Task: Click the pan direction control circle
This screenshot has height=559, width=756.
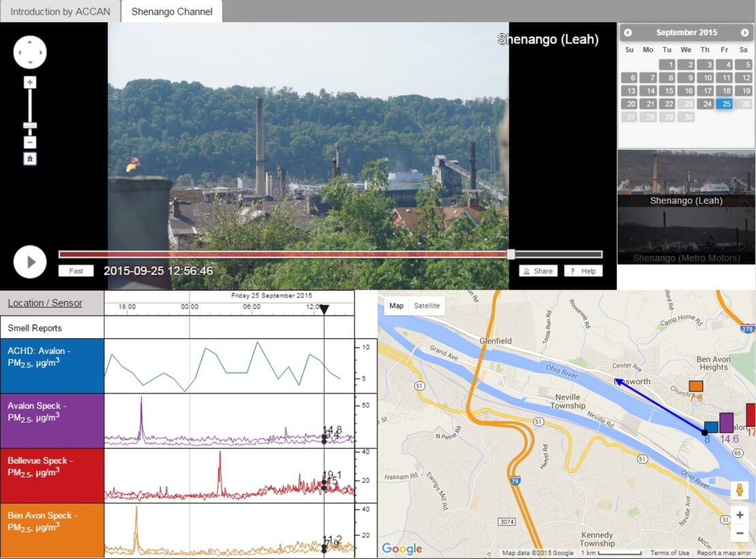Action: [30, 52]
